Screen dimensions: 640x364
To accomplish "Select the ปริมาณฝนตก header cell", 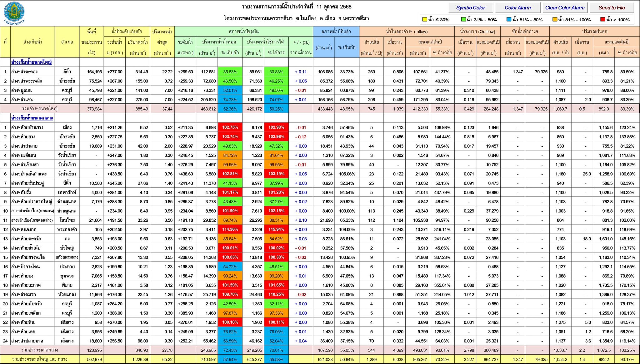I will [594, 32].
